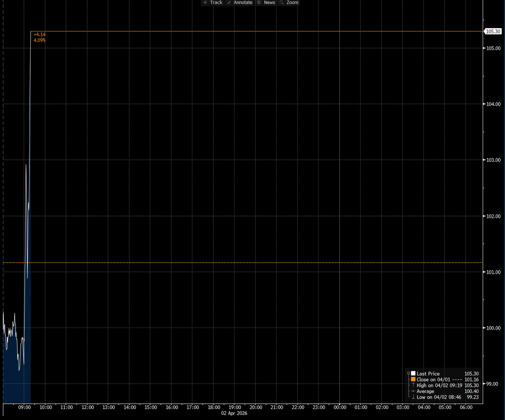Select the Low on 04/02 08:46 label
The width and height of the screenshot is (505, 420).
point(439,397)
